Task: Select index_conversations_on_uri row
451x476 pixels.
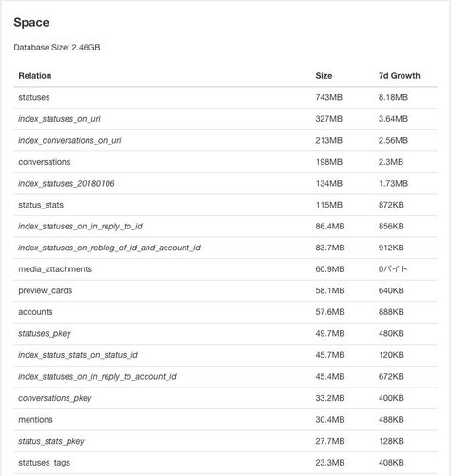Action: 225,140
